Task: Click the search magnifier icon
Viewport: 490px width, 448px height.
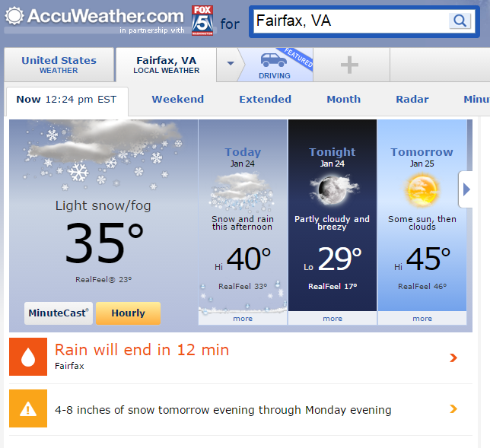Action: click(x=460, y=21)
